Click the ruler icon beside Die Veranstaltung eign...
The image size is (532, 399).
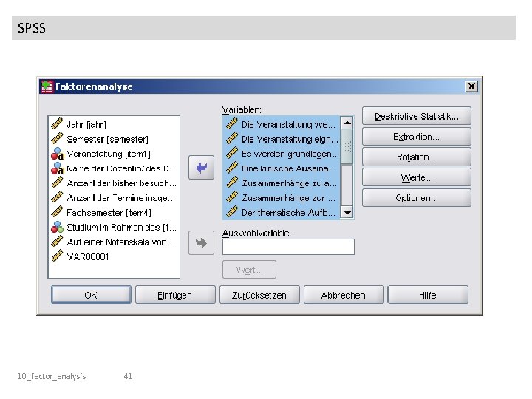point(232,138)
